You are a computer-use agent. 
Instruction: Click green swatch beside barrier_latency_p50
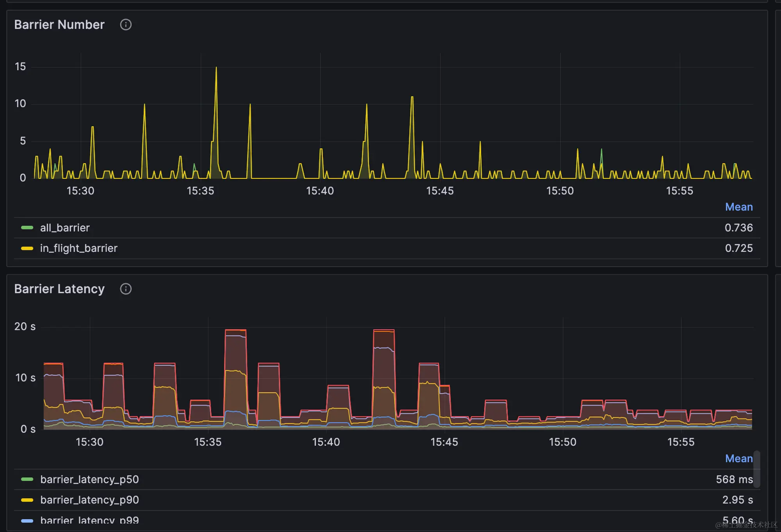click(27, 479)
